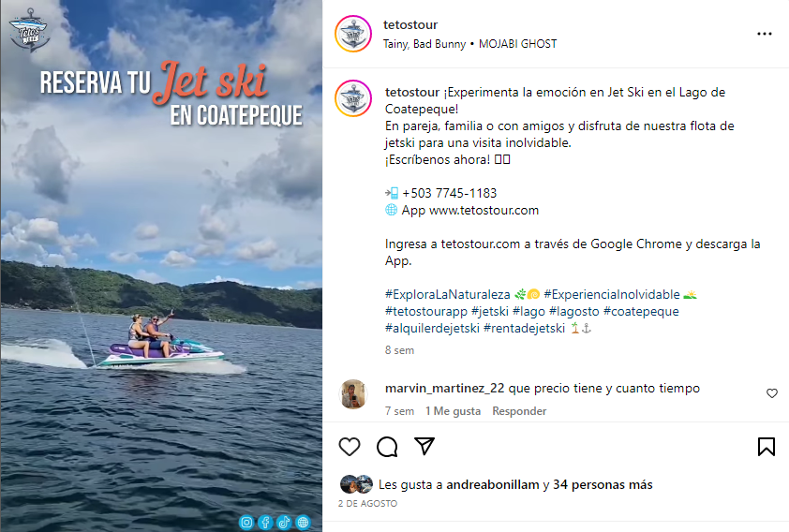
Task: Open the three-dot more options menu
Action: tap(765, 34)
